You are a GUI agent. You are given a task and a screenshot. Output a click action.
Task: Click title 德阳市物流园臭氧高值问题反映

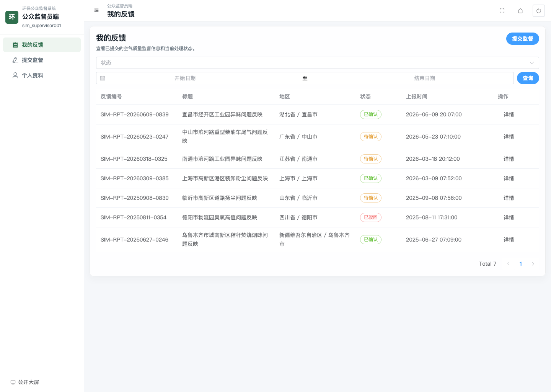point(220,217)
